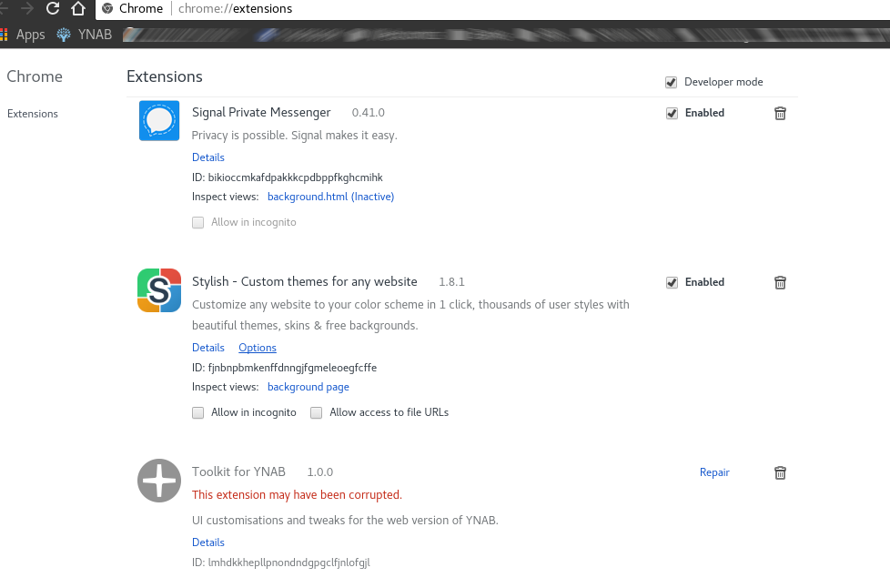Screen dimensions: 890x588
Task: Click the Stylish version number 1.8.1
Action: click(x=451, y=281)
